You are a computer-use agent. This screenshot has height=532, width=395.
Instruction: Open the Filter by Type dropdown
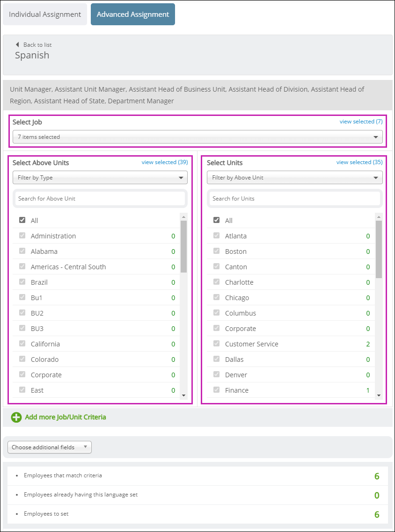pos(100,178)
